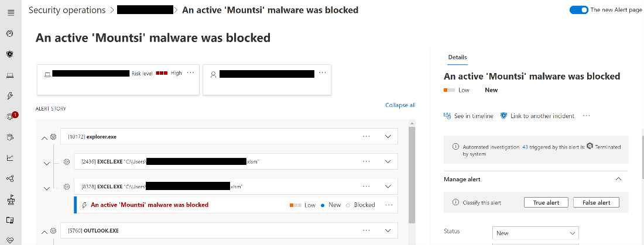Click the alert story vertical scrollbar
Image resolution: width=644 pixels, height=245 pixels.
click(x=412, y=175)
